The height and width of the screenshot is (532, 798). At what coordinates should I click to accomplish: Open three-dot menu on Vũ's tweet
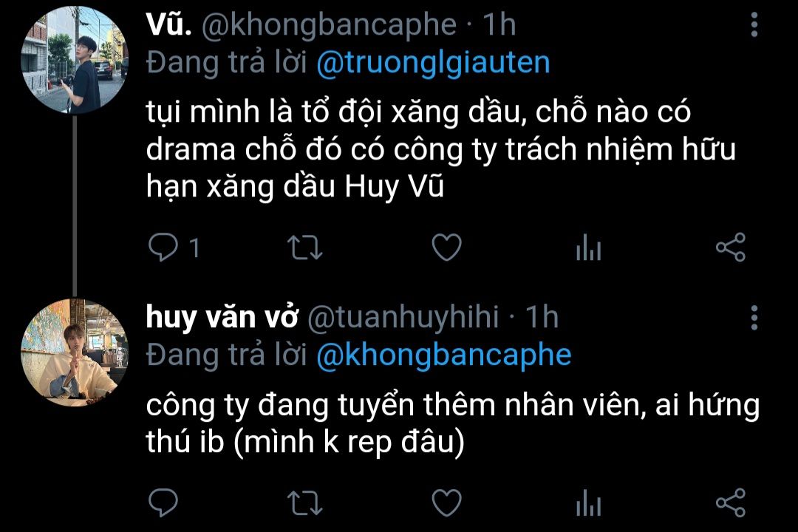[754, 24]
